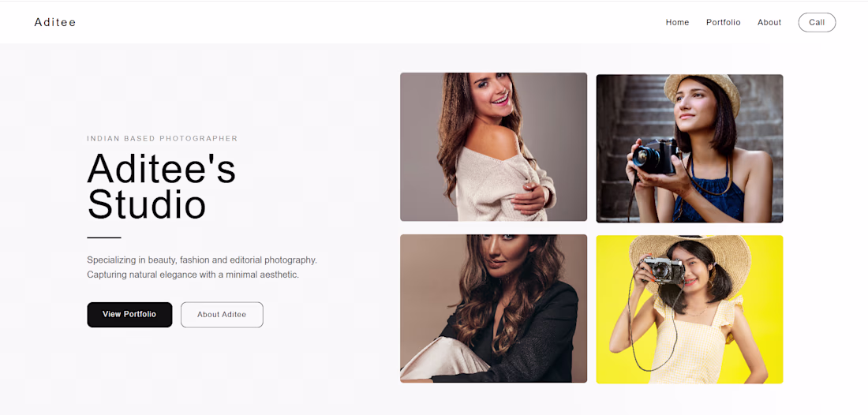Image resolution: width=868 pixels, height=415 pixels.
Task: Click the short black divider line under headline
Action: 104,237
